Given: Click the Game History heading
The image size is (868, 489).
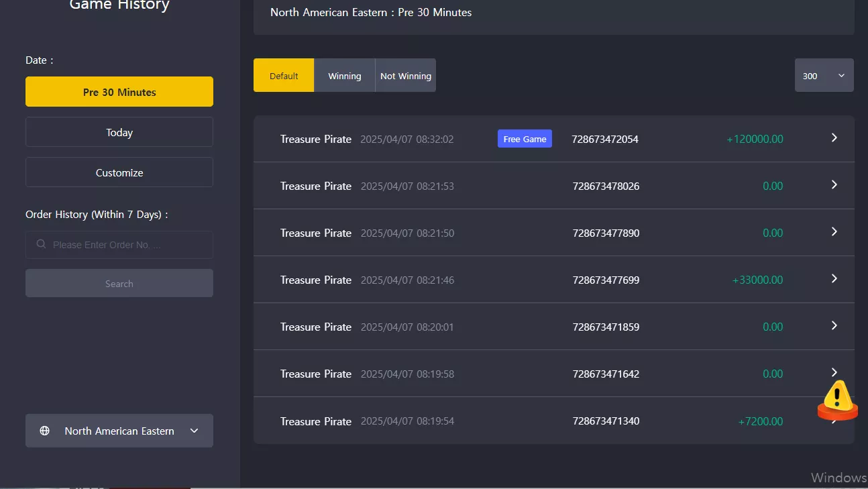Looking at the screenshot, I should [x=119, y=5].
